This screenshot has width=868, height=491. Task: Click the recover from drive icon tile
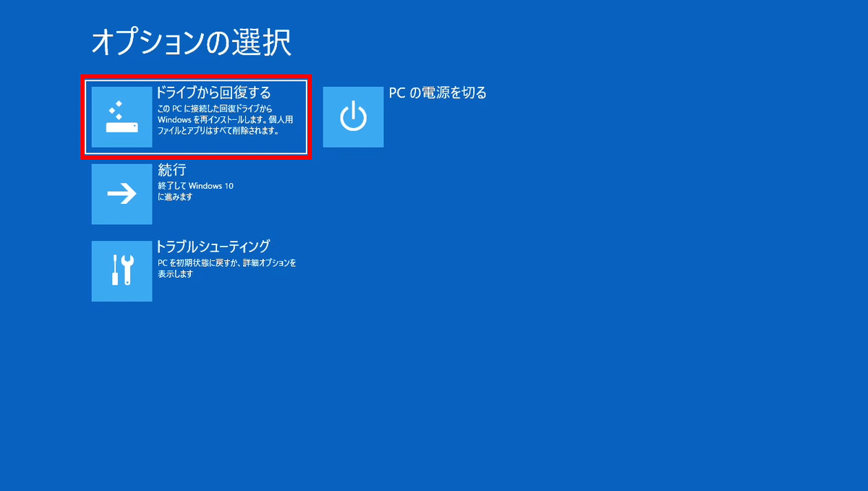[122, 116]
